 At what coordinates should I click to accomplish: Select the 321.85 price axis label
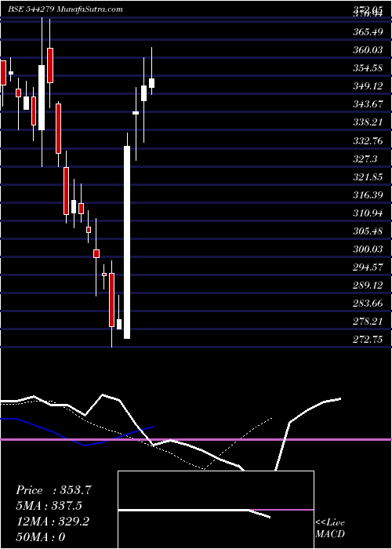[x=367, y=177]
